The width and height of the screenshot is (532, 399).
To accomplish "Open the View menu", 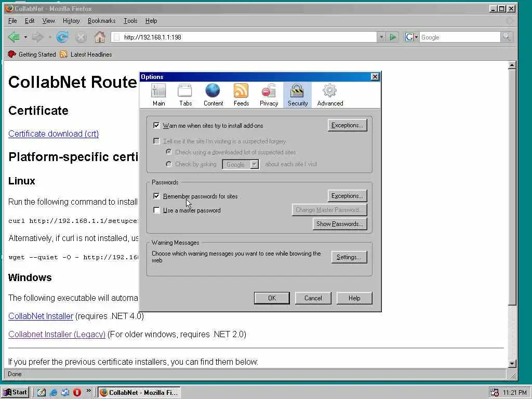I will (48, 21).
